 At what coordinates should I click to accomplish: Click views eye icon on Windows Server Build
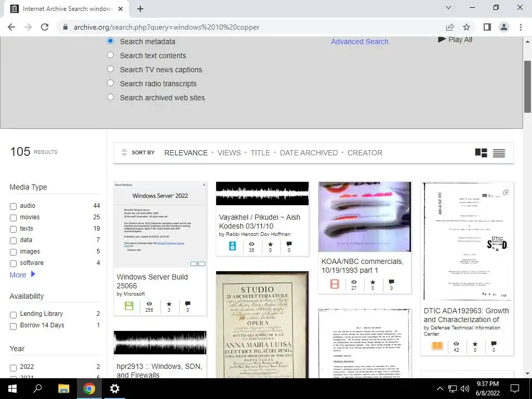(x=149, y=303)
